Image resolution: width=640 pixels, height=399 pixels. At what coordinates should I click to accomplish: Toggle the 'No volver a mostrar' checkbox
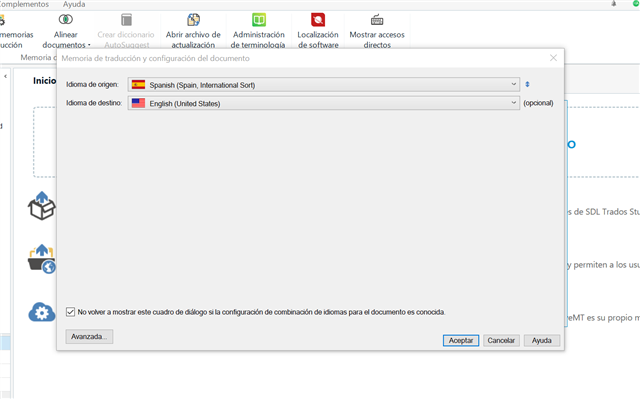click(71, 312)
